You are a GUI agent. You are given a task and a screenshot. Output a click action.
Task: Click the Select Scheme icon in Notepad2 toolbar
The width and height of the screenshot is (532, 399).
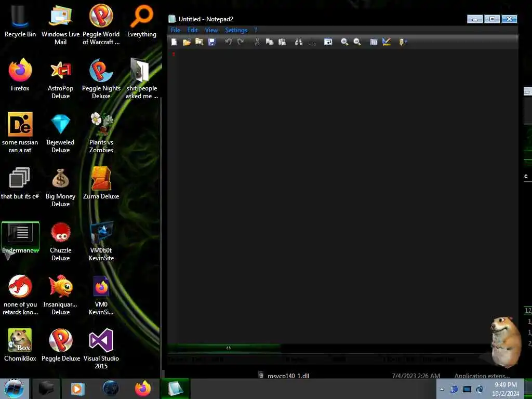(x=374, y=42)
